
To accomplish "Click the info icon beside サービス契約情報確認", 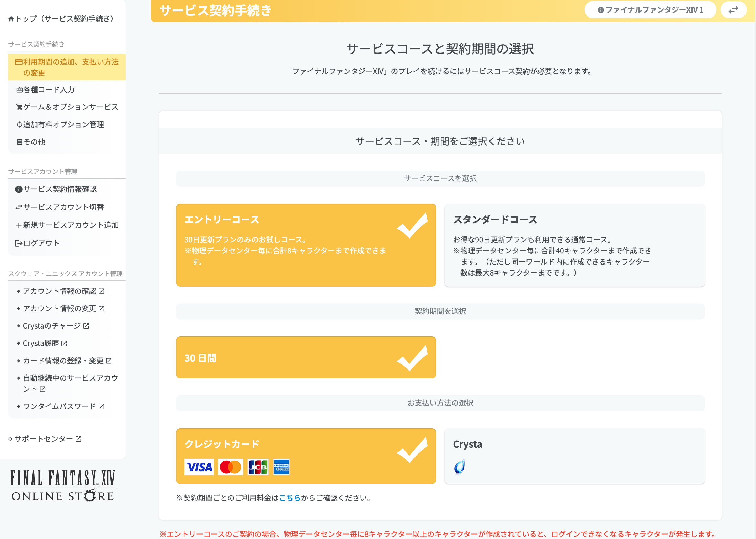I will [x=19, y=189].
